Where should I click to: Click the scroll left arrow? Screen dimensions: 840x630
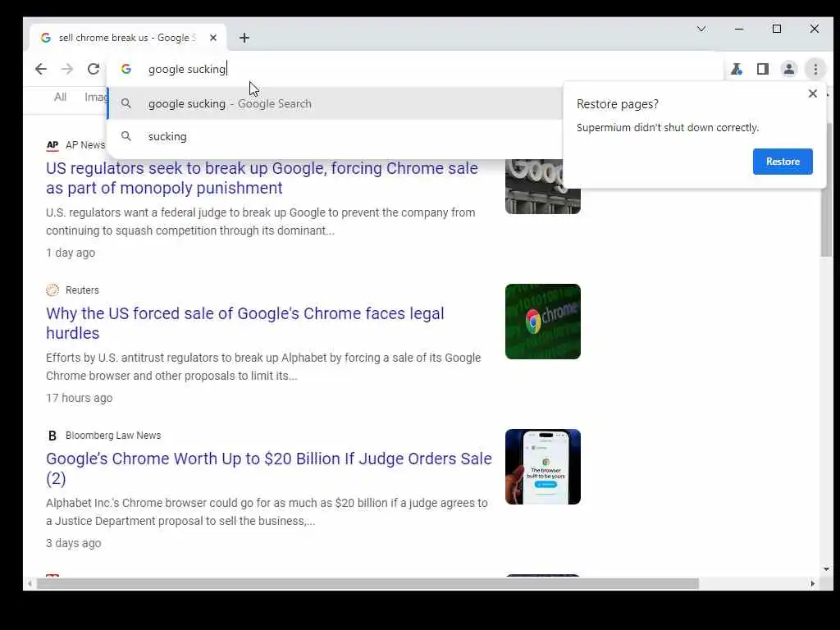[x=30, y=584]
